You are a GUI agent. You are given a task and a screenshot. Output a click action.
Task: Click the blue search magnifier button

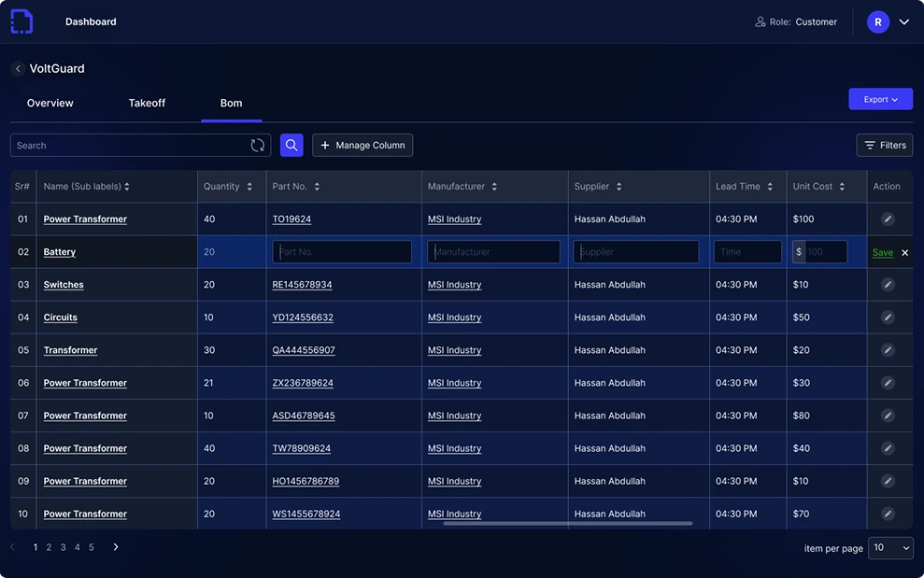[x=291, y=145]
